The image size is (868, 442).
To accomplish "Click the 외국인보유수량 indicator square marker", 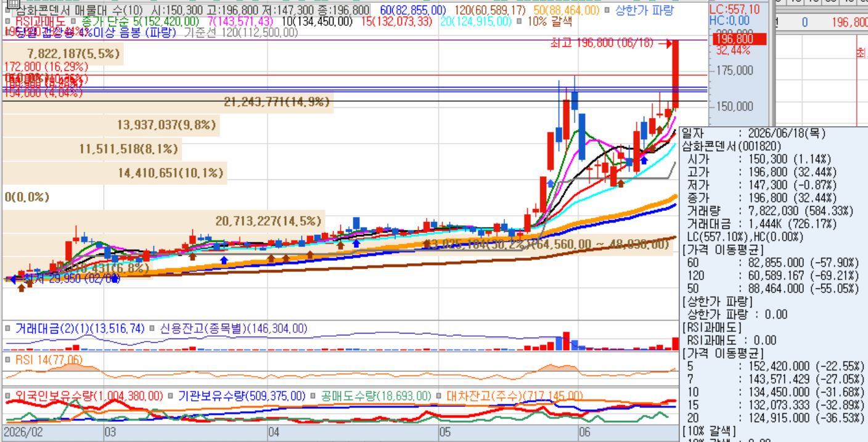I will (8, 396).
